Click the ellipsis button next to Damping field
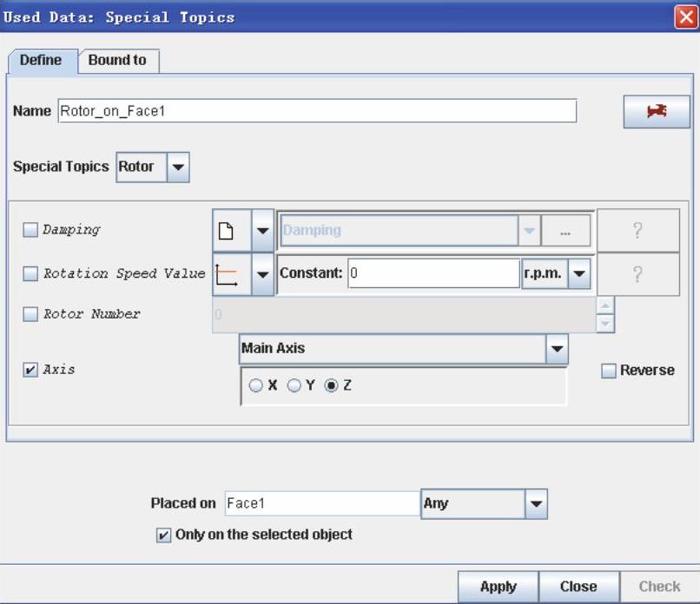The width and height of the screenshot is (700, 604). (x=565, y=231)
